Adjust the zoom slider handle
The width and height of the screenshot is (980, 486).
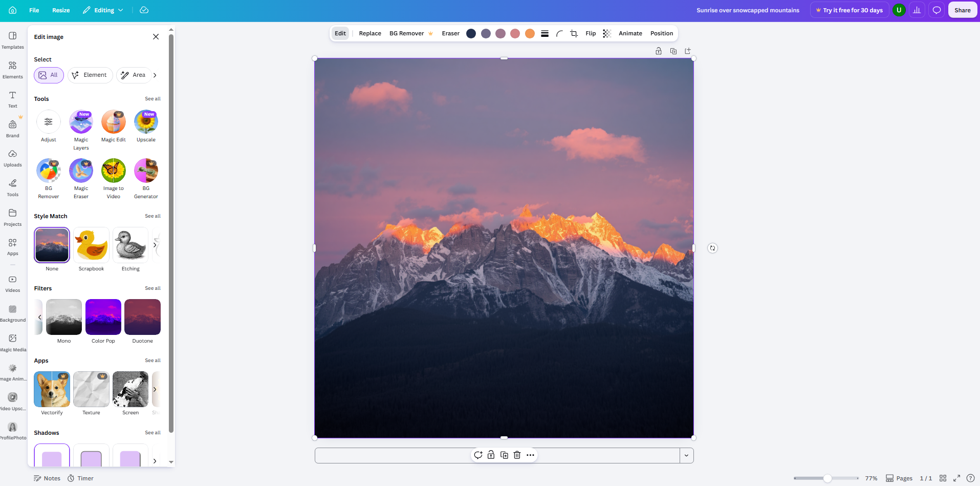point(827,478)
